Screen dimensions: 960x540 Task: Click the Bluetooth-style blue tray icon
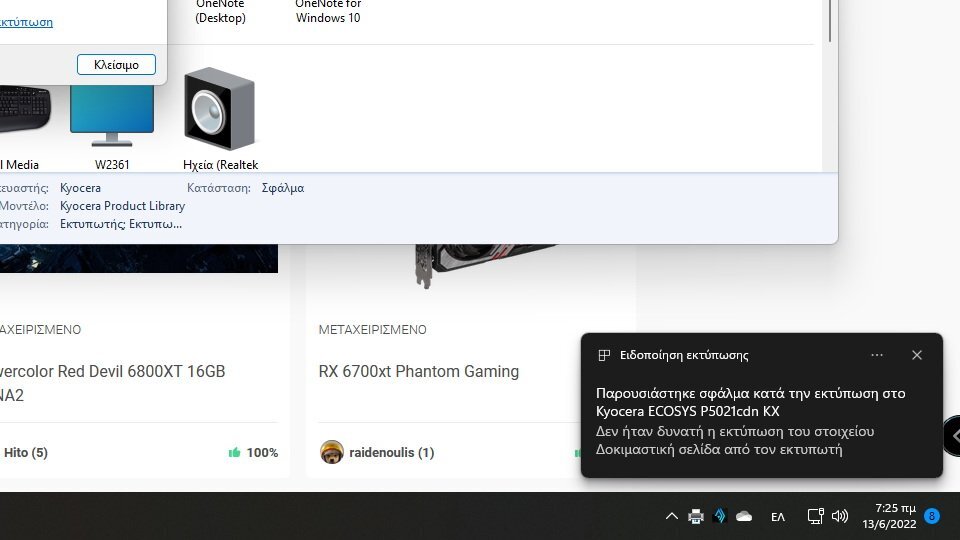[720, 516]
